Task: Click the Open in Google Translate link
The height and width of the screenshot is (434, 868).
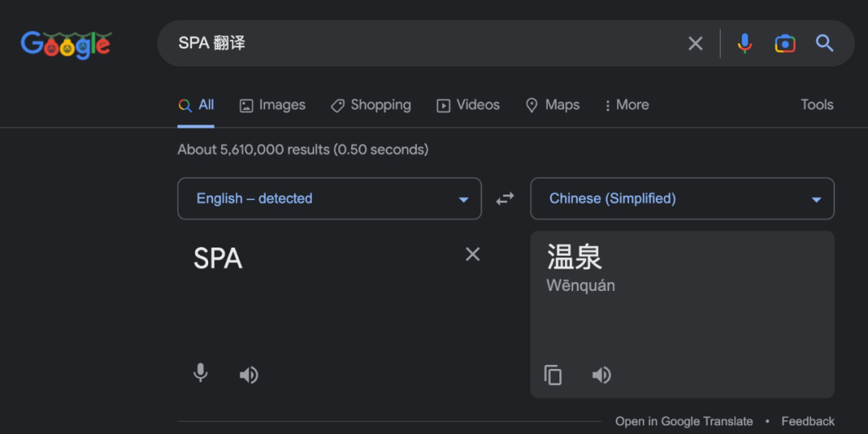Action: coord(684,421)
